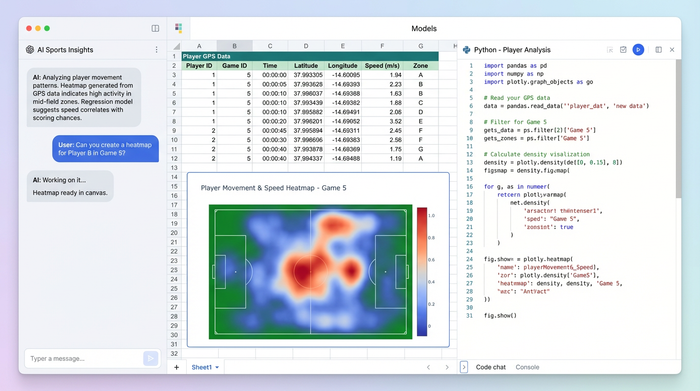Screen dimensions: 700x391
Task: Click the football pitch heatmap image
Action: coord(310,271)
